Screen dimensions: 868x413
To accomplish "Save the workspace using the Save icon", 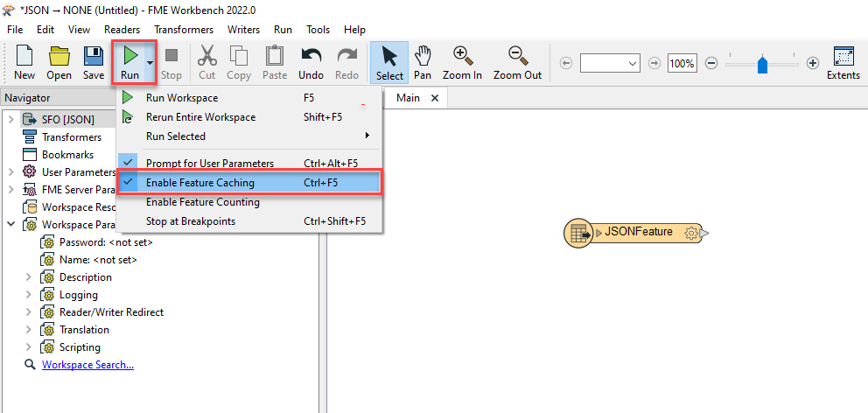I will 94,62.
